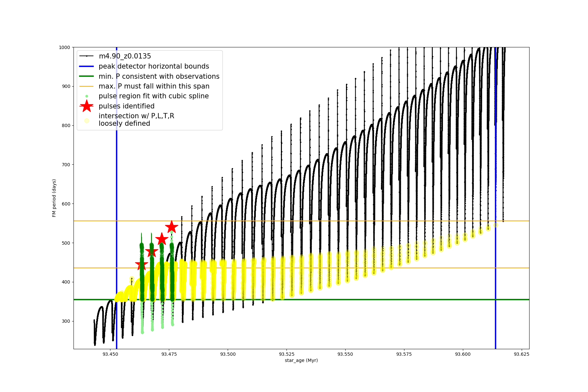The image size is (588, 392).
Task: Click the 1000 y-axis tick label
Action: [x=64, y=47]
